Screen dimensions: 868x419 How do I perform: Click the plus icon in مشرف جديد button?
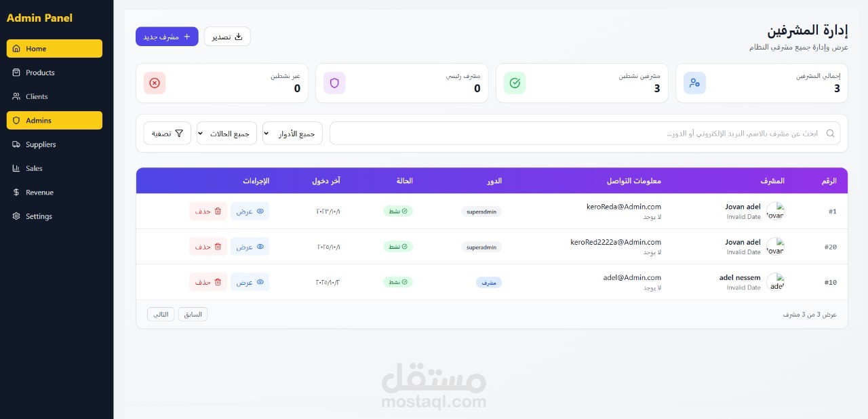pos(186,37)
